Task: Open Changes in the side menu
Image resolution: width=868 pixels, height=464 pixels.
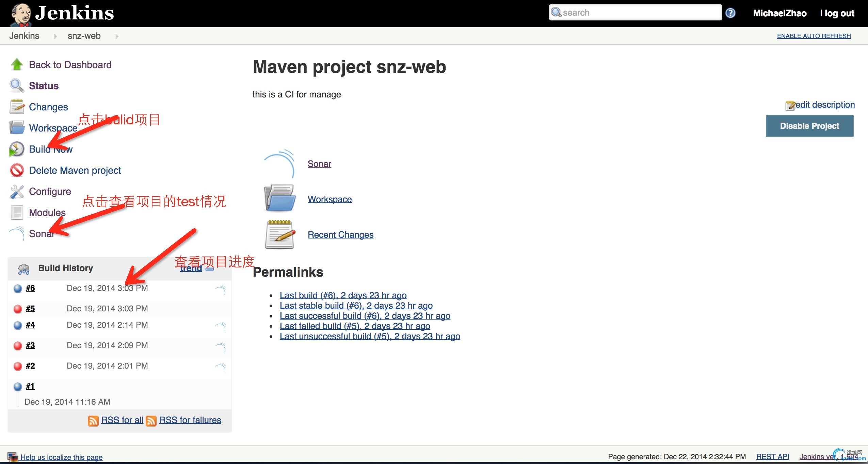Action: click(x=48, y=107)
